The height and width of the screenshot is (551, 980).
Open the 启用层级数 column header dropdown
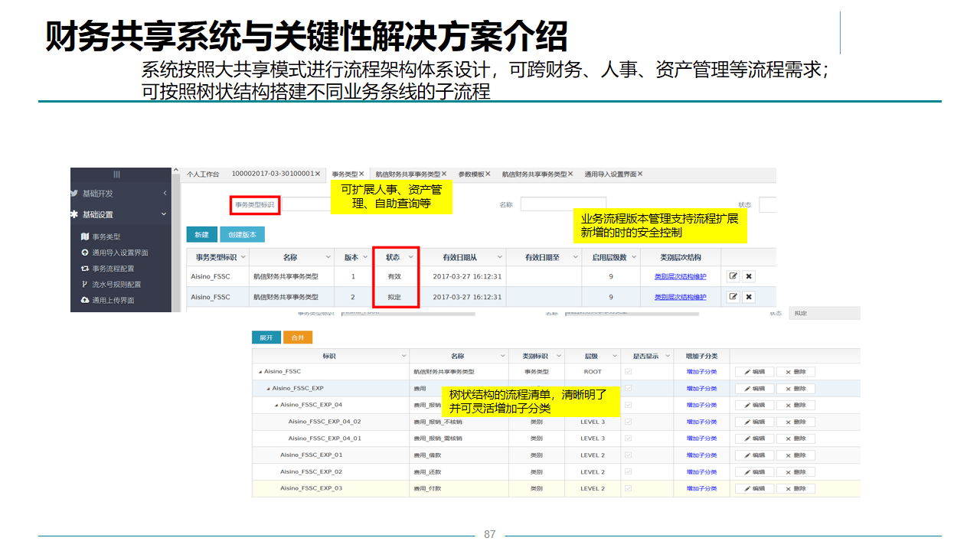[634, 257]
